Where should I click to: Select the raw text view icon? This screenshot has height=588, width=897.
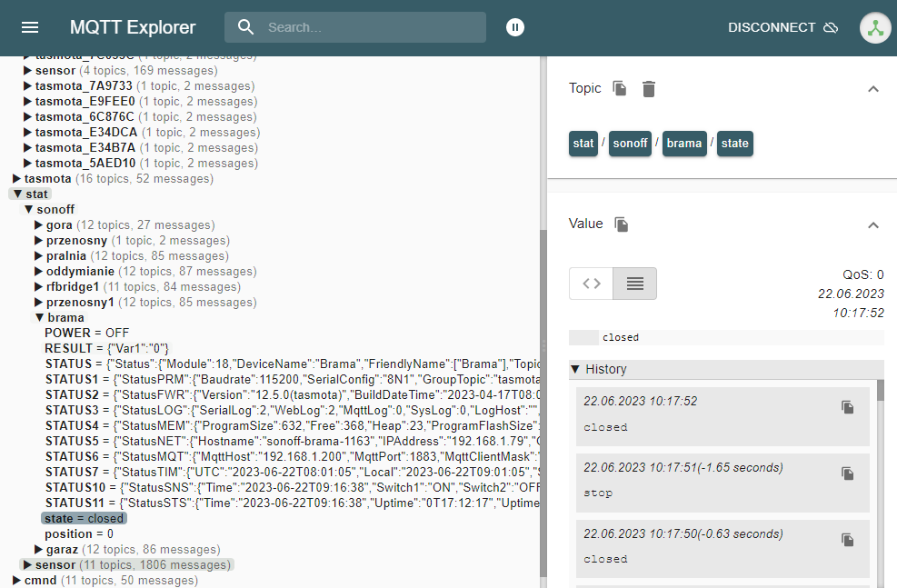point(633,284)
